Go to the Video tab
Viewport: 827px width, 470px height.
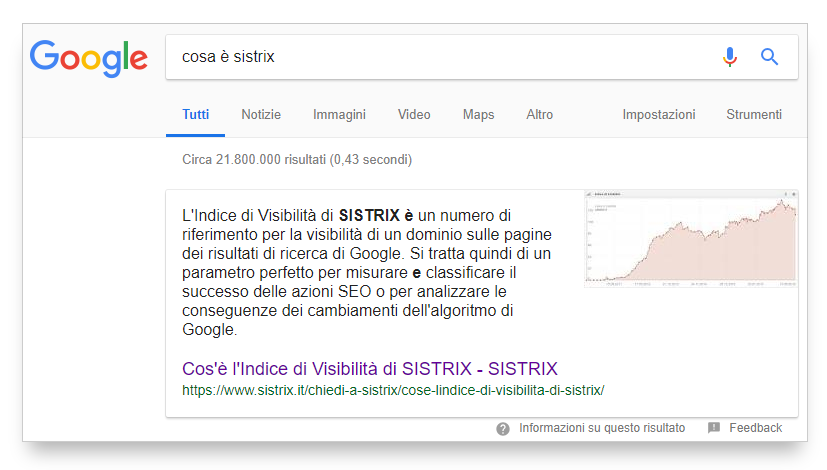click(414, 114)
